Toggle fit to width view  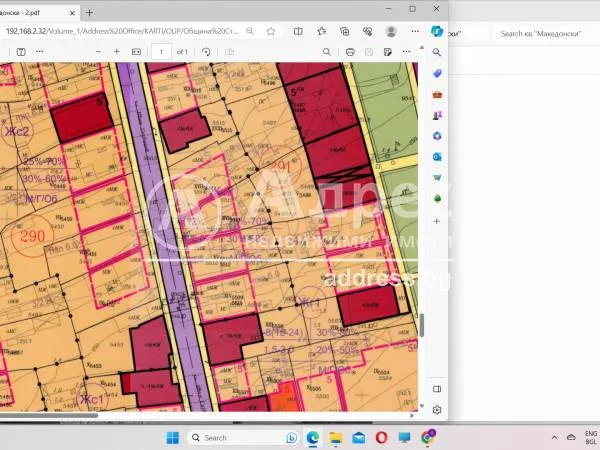136,52
